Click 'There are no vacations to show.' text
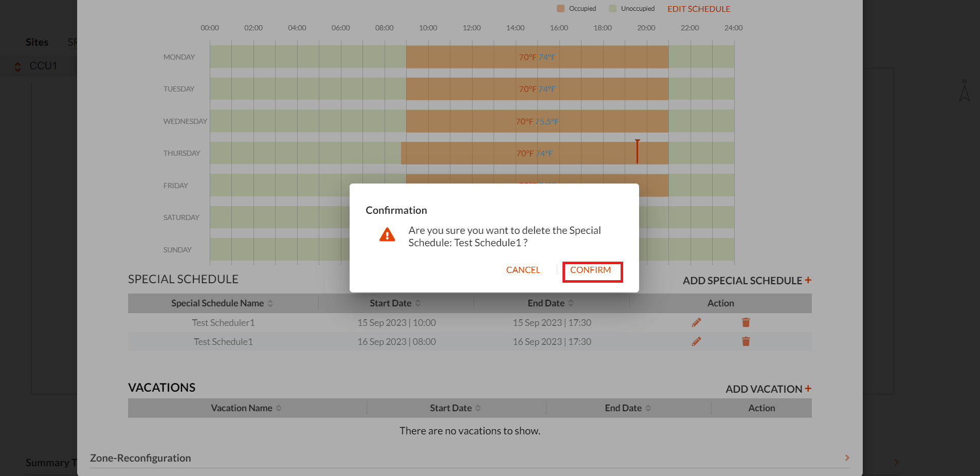 point(470,431)
